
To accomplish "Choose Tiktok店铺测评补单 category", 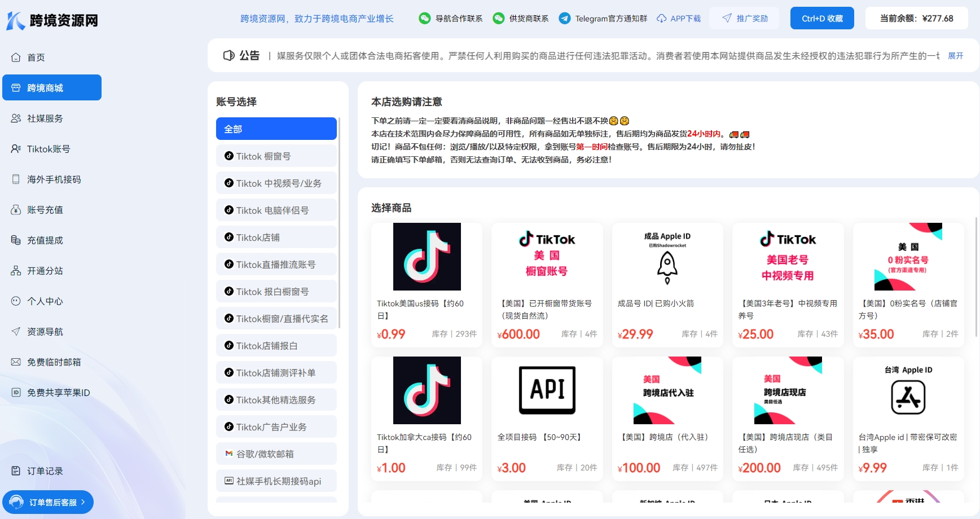I will pos(276,372).
